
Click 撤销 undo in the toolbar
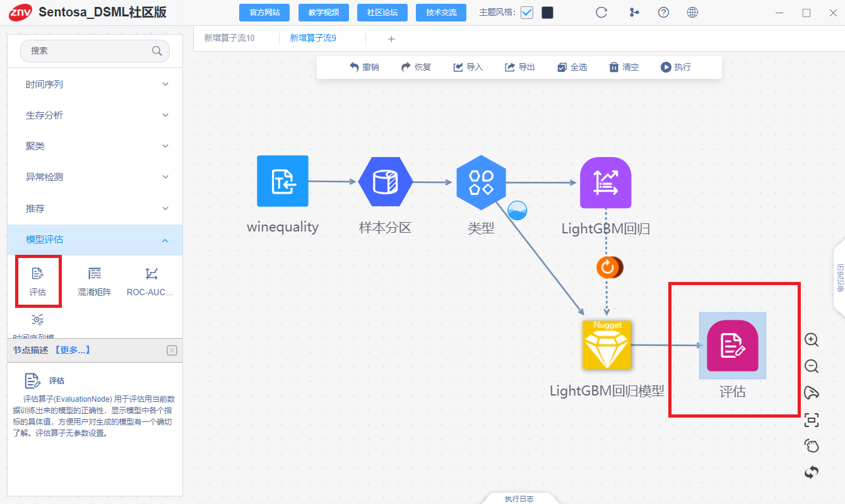[364, 67]
